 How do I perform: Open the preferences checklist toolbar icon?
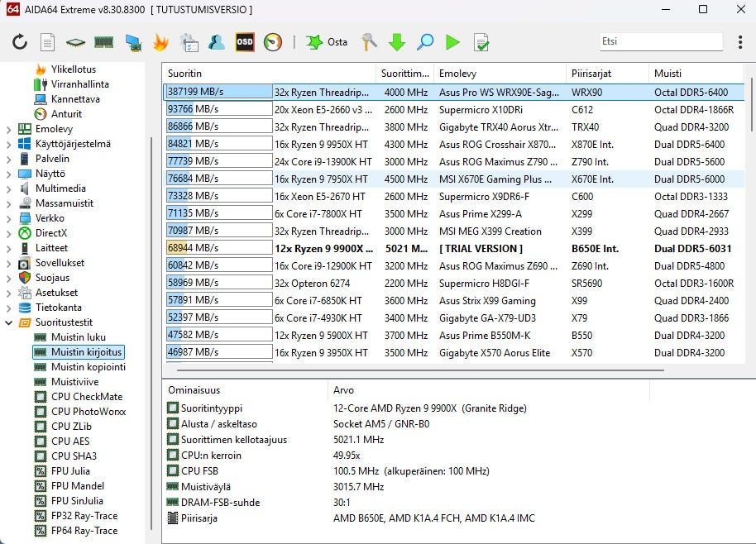[x=189, y=42]
